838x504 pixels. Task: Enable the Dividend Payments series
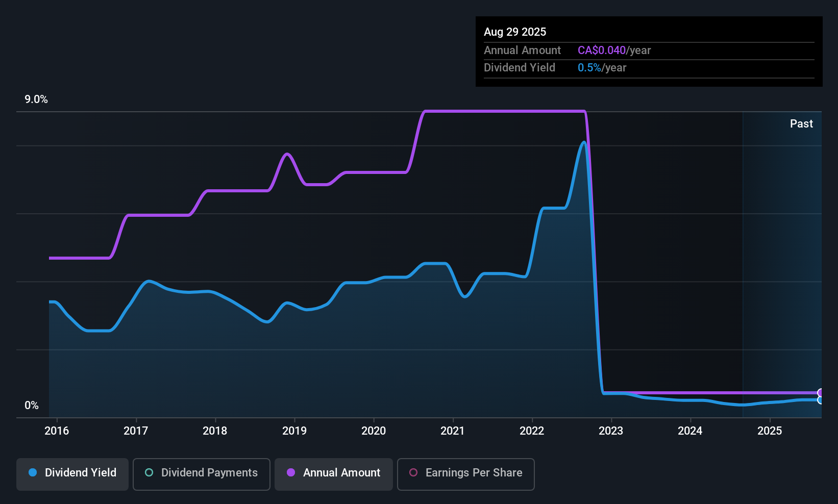(201, 473)
